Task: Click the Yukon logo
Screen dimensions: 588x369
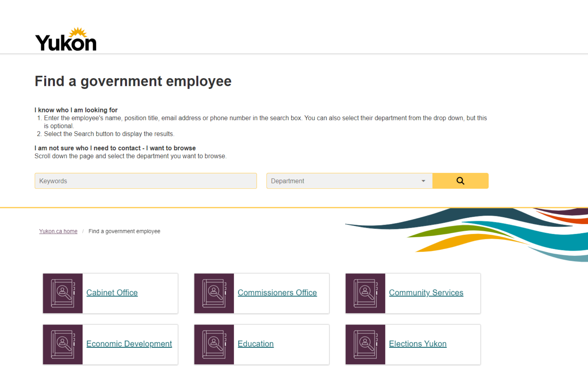Action: pyautogui.click(x=66, y=39)
